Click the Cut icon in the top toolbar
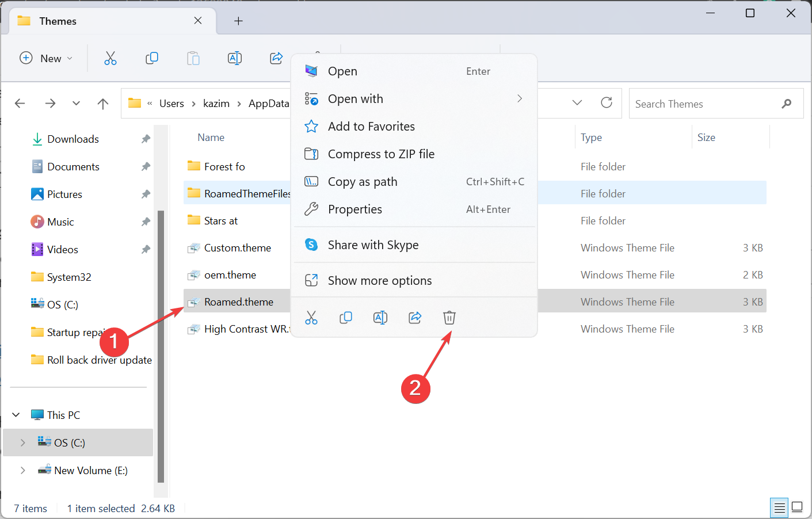 pyautogui.click(x=110, y=58)
